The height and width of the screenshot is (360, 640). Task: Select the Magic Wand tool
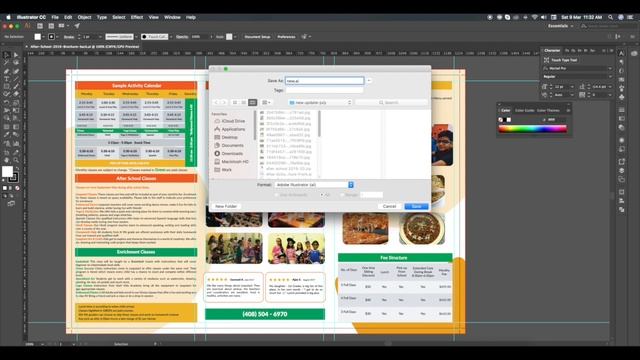coord(7,63)
